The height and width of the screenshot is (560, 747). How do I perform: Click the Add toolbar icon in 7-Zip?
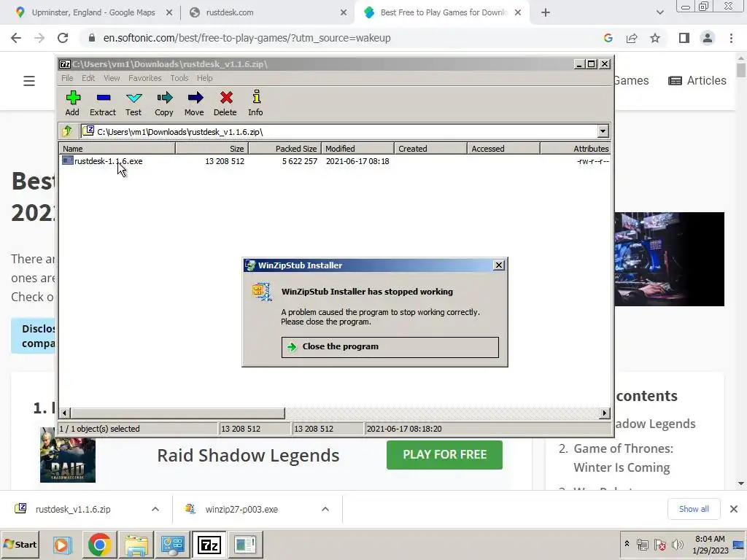[72, 103]
